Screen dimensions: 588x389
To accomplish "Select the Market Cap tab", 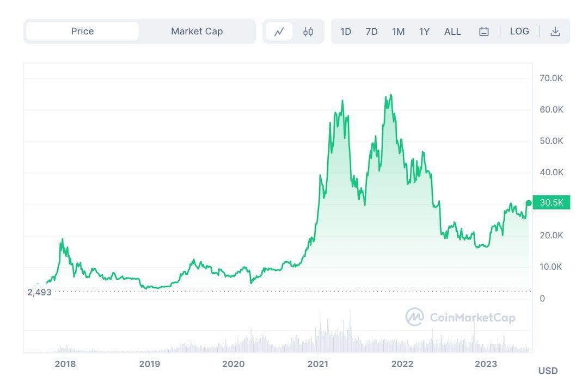I will pyautogui.click(x=197, y=32).
